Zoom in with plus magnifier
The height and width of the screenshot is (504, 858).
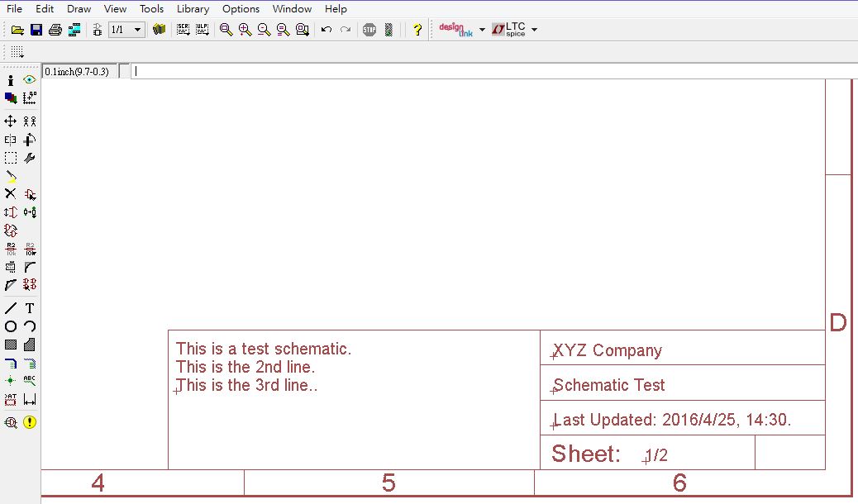point(245,30)
